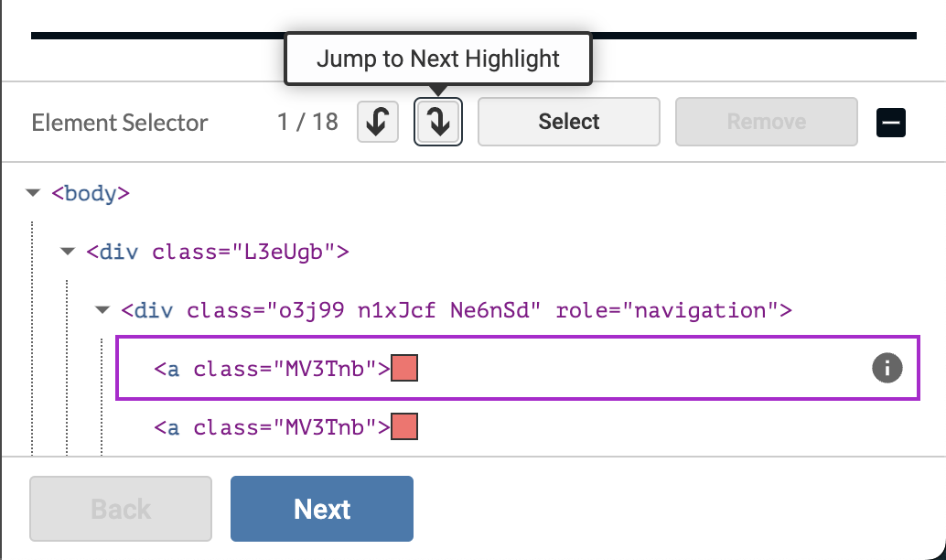This screenshot has width=946, height=560.
Task: Open info for the highlighted anchor element
Action: 886,368
